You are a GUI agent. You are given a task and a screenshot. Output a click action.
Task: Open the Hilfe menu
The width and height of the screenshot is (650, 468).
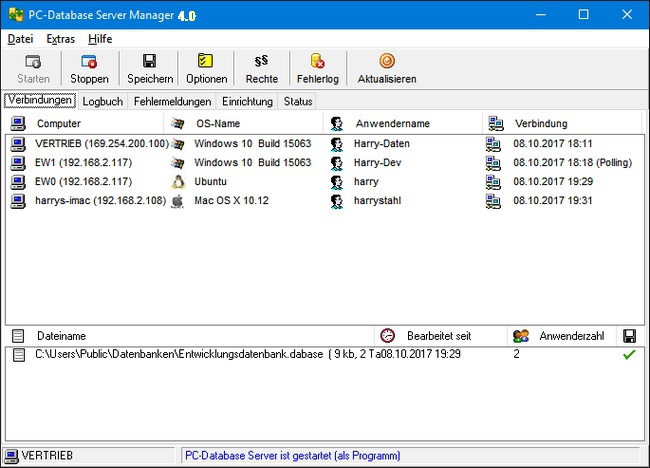click(100, 39)
